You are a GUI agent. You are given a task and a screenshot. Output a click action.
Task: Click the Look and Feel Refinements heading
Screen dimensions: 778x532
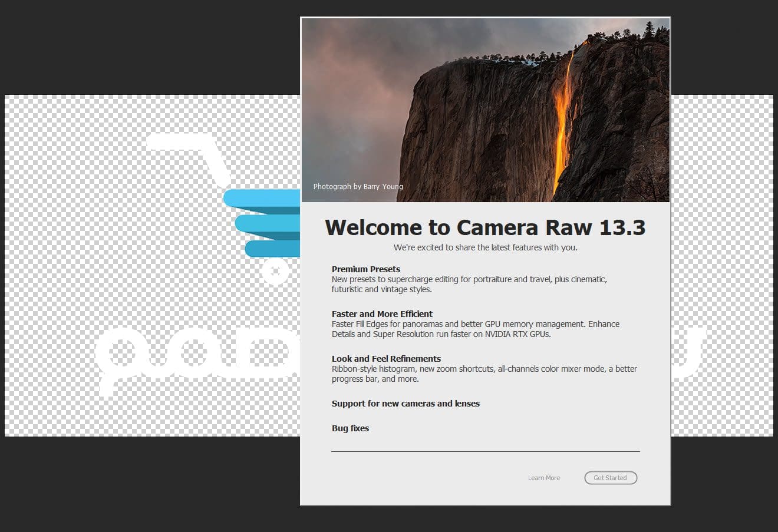pyautogui.click(x=386, y=359)
